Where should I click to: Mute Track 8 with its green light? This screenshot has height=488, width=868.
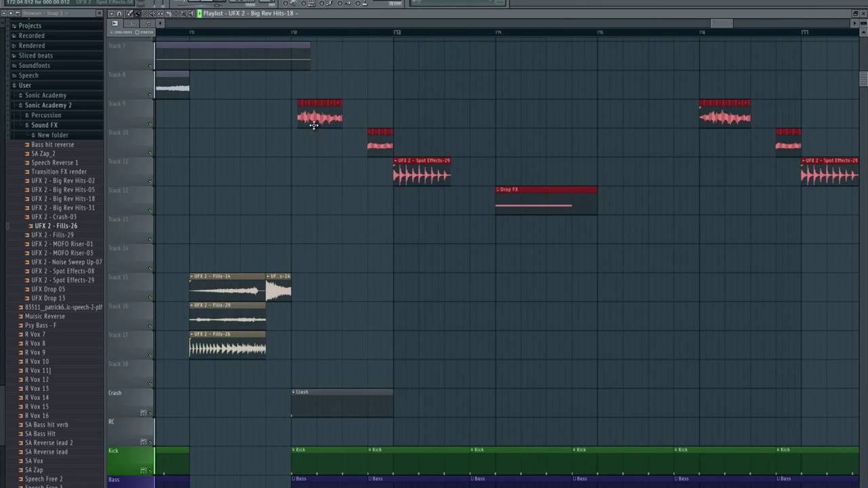pyautogui.click(x=150, y=95)
